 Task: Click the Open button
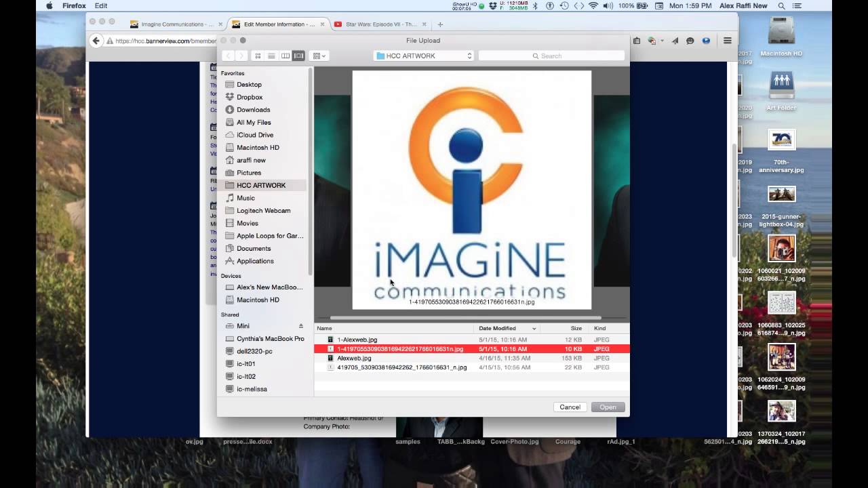tap(608, 407)
